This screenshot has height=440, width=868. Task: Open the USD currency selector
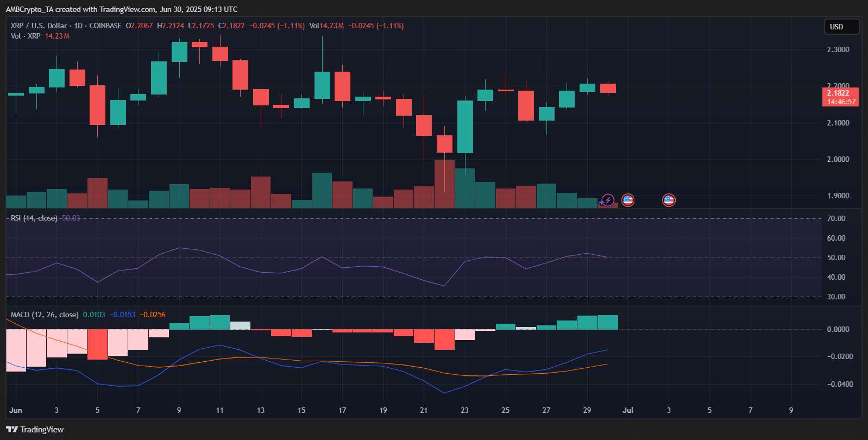pyautogui.click(x=841, y=27)
